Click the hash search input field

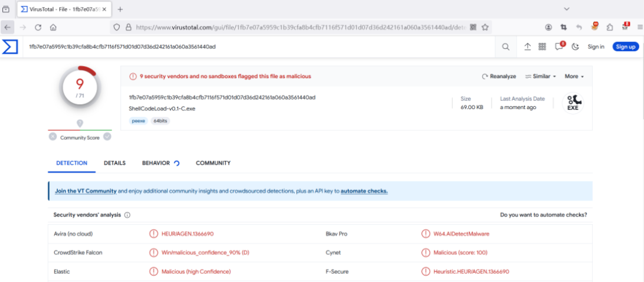(x=259, y=47)
